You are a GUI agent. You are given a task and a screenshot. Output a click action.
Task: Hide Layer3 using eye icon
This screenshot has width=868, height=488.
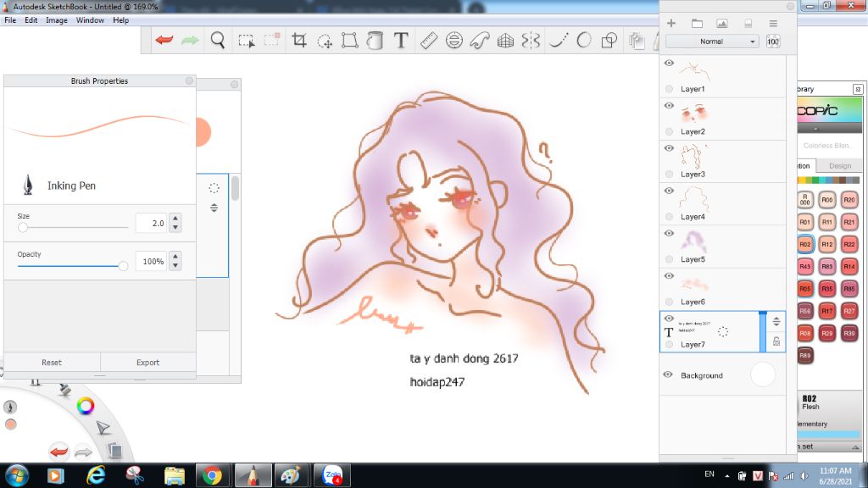[669, 148]
